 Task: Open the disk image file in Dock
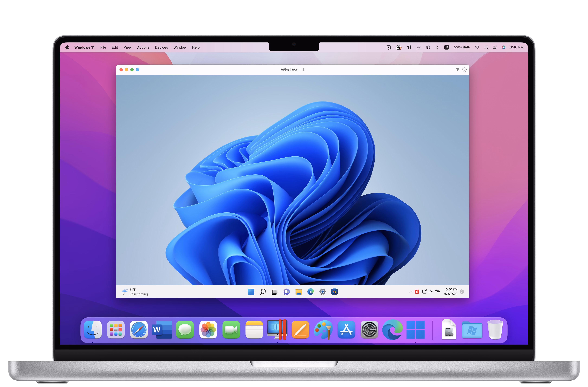click(x=449, y=329)
